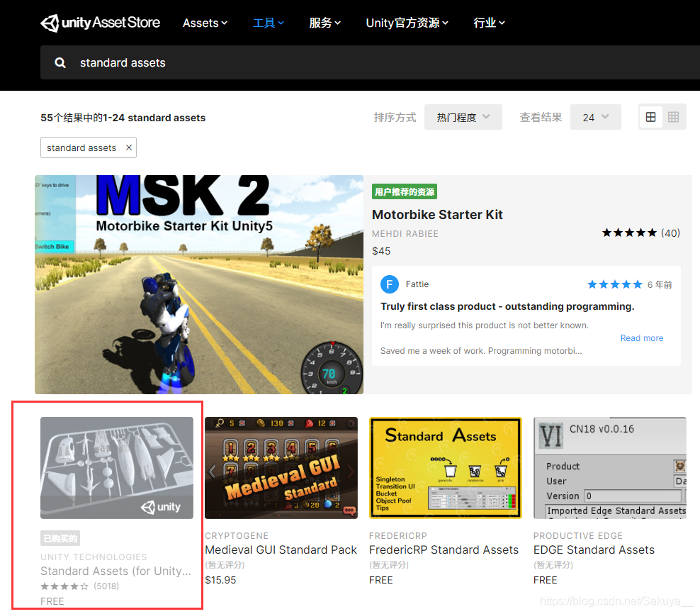Switch to large grid view
The width and height of the screenshot is (700, 614).
(651, 117)
